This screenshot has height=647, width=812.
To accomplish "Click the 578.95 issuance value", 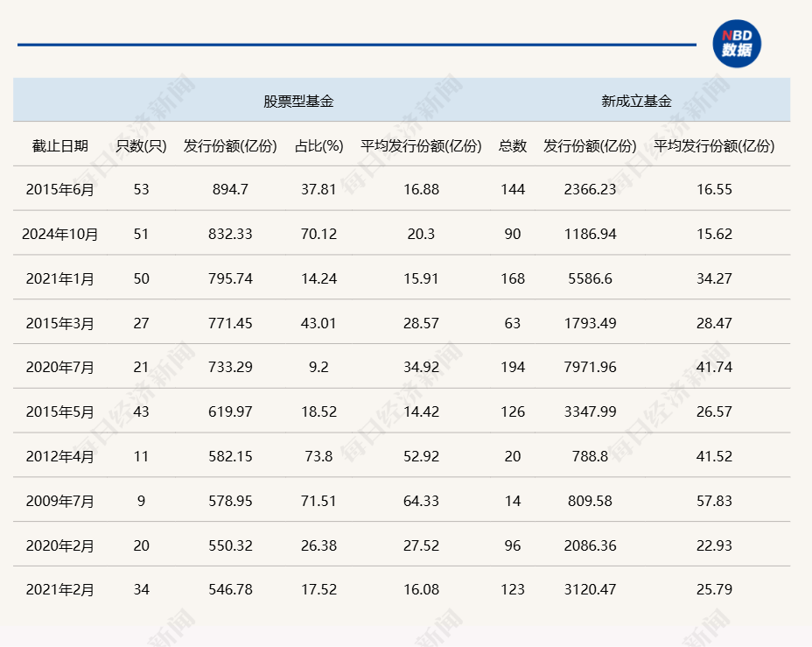I will 230,501.
